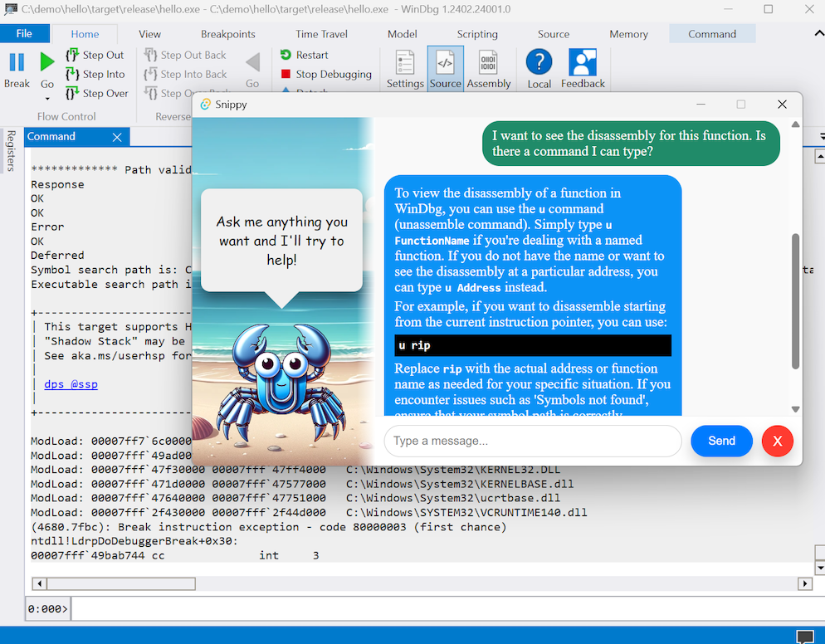825x644 pixels.
Task: Click Step Out Back button
Action: pyautogui.click(x=185, y=55)
